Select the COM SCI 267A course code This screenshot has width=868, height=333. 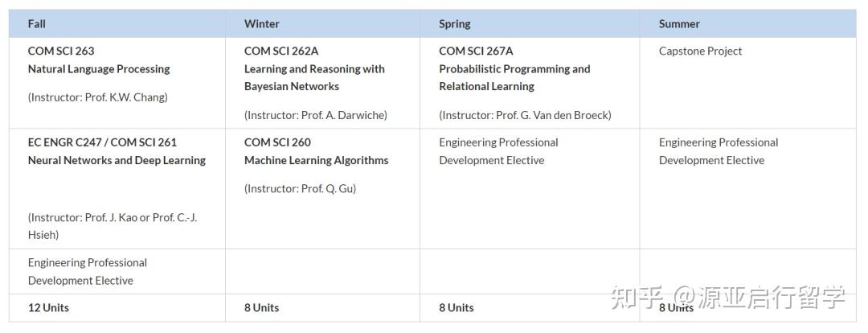[476, 51]
